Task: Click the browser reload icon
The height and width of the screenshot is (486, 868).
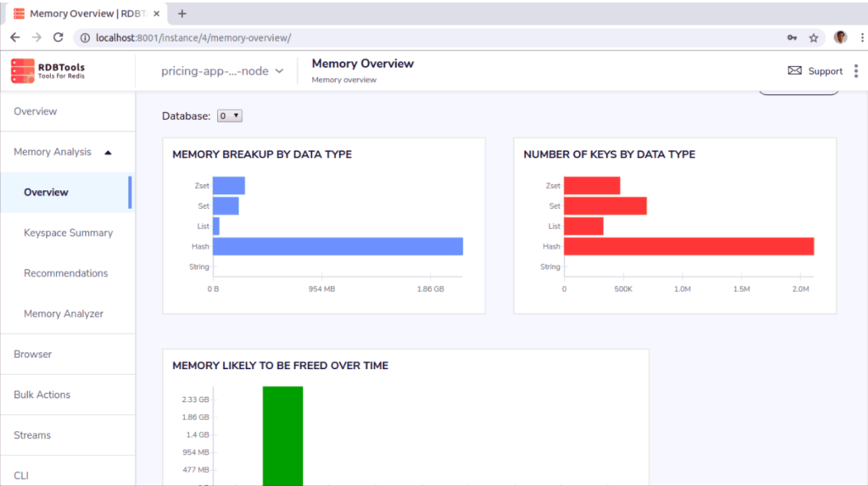Action: 58,37
